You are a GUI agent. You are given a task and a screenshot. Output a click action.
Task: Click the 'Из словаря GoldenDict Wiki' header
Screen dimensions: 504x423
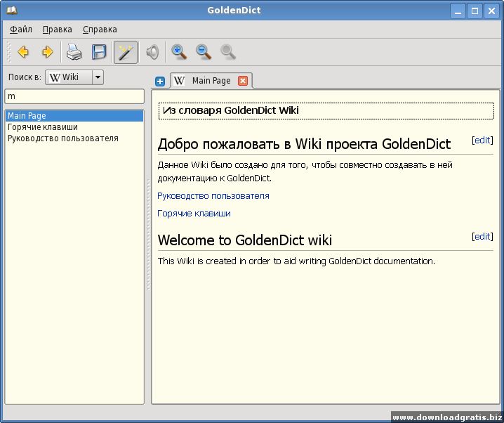[x=326, y=110]
